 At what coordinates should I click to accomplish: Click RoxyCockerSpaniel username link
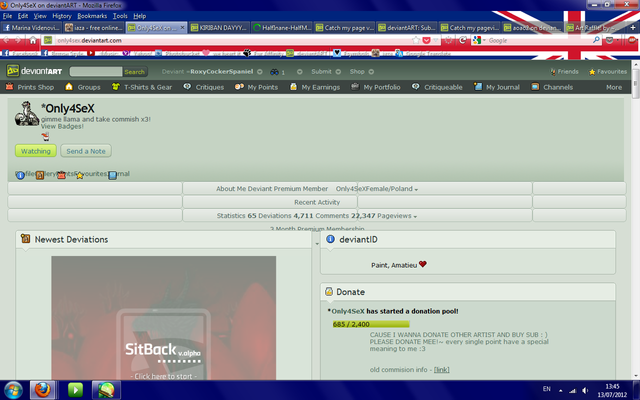coord(221,71)
